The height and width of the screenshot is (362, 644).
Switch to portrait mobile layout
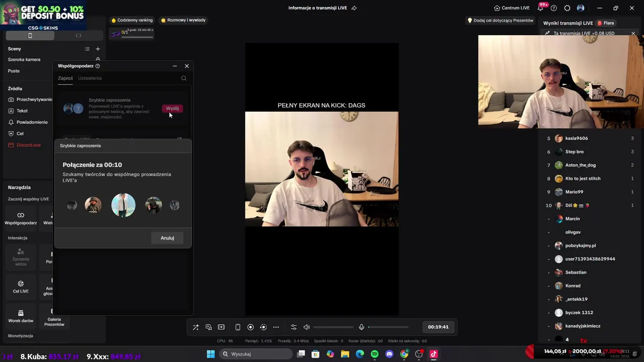[x=30, y=36]
